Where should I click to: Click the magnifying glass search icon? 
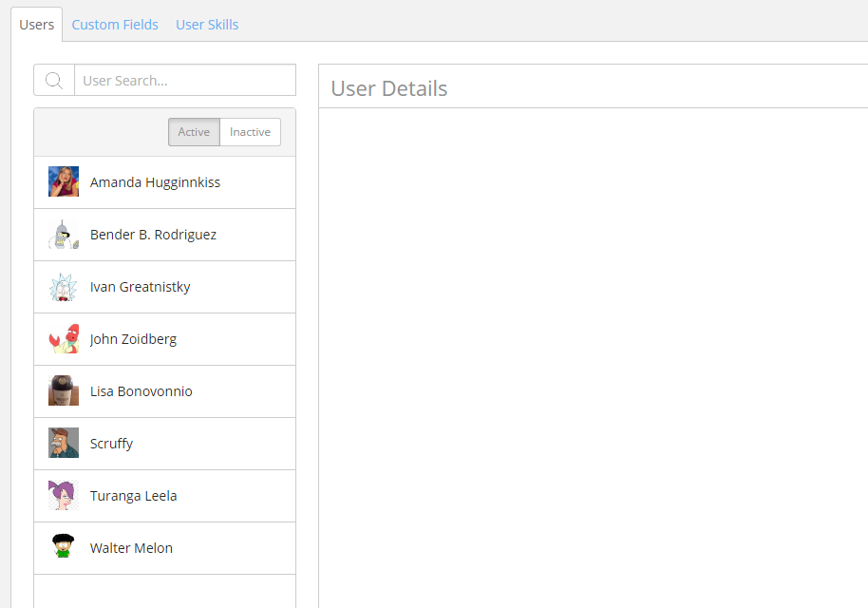(53, 80)
